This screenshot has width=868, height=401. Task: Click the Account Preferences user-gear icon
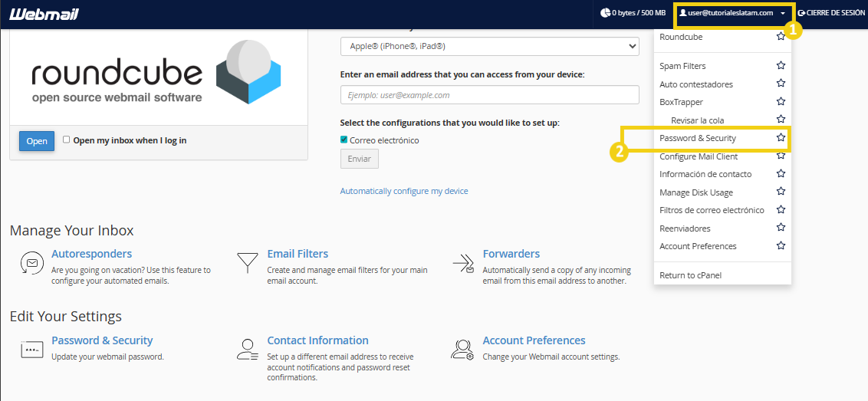pos(462,350)
